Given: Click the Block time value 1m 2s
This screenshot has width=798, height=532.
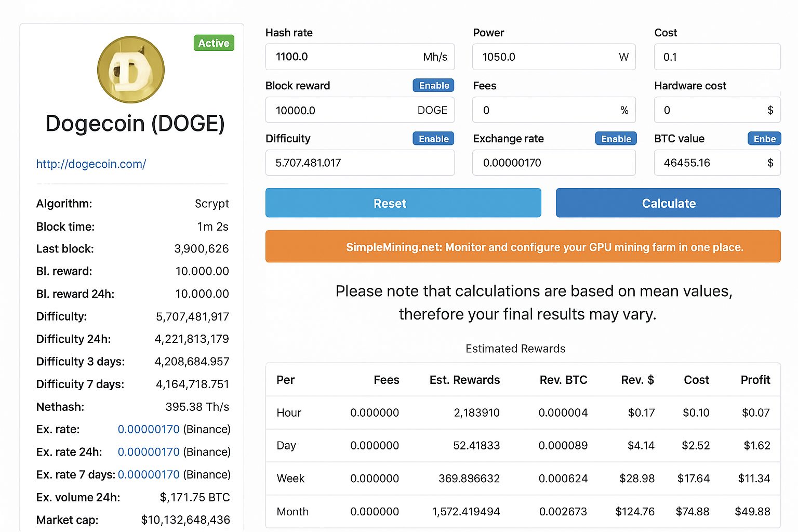Looking at the screenshot, I should (x=213, y=227).
